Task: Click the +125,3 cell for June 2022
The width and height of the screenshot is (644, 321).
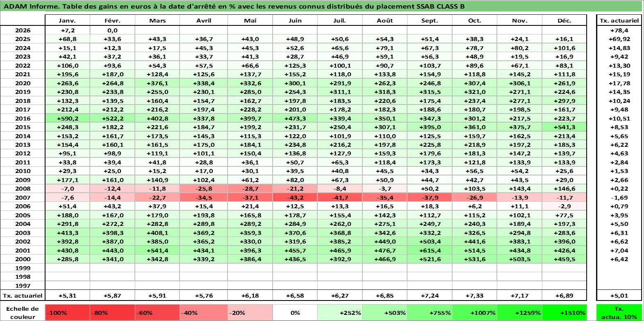Action: pos(295,66)
